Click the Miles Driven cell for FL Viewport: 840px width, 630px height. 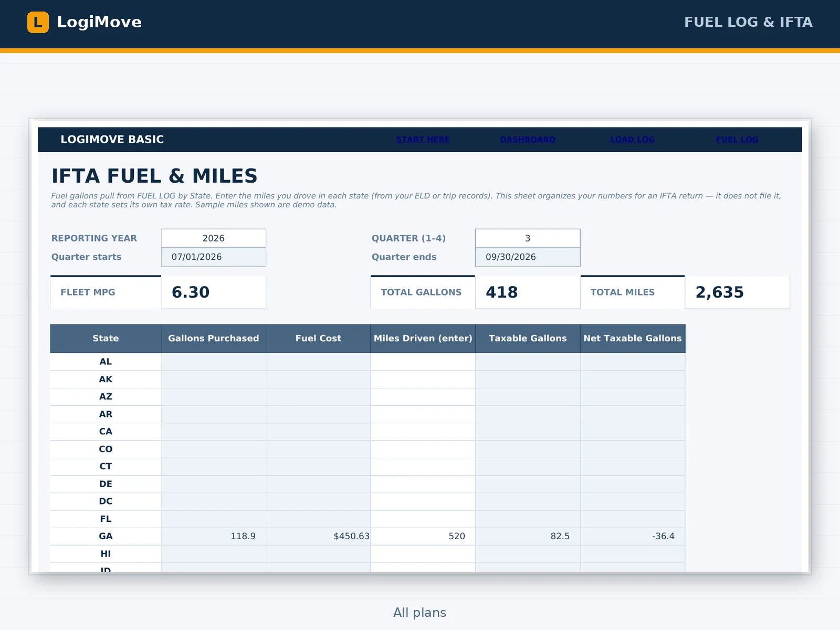tap(423, 519)
